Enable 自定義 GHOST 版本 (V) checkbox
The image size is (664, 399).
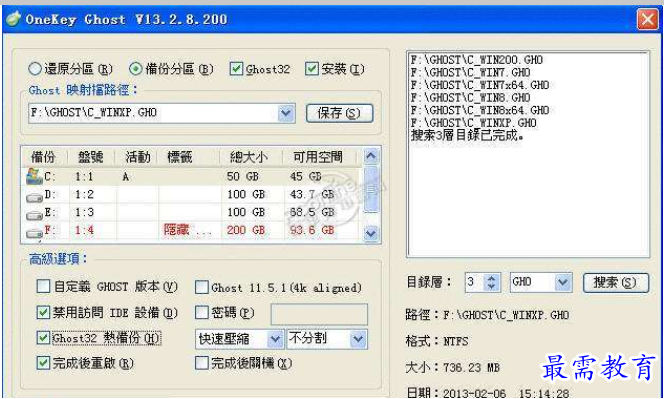point(43,286)
